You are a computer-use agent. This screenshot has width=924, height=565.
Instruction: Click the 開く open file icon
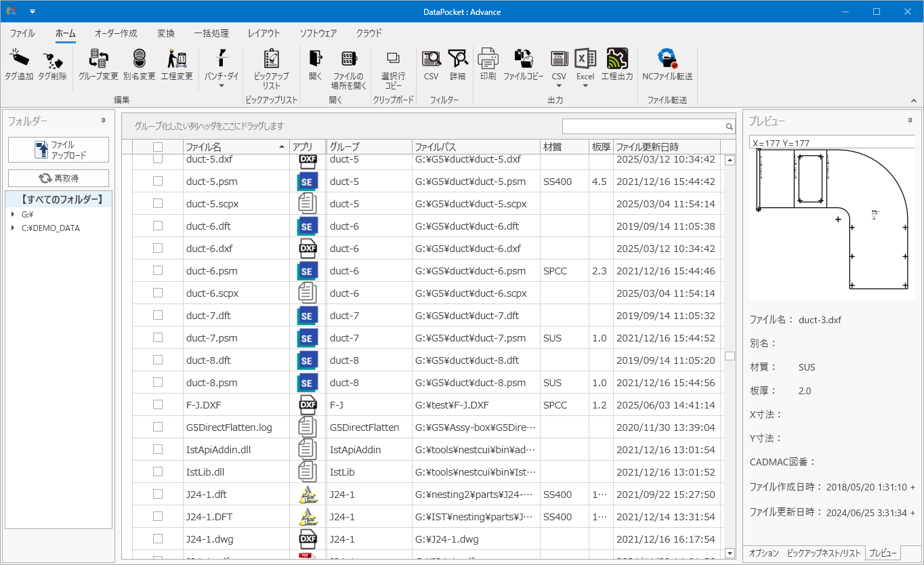coord(316,59)
